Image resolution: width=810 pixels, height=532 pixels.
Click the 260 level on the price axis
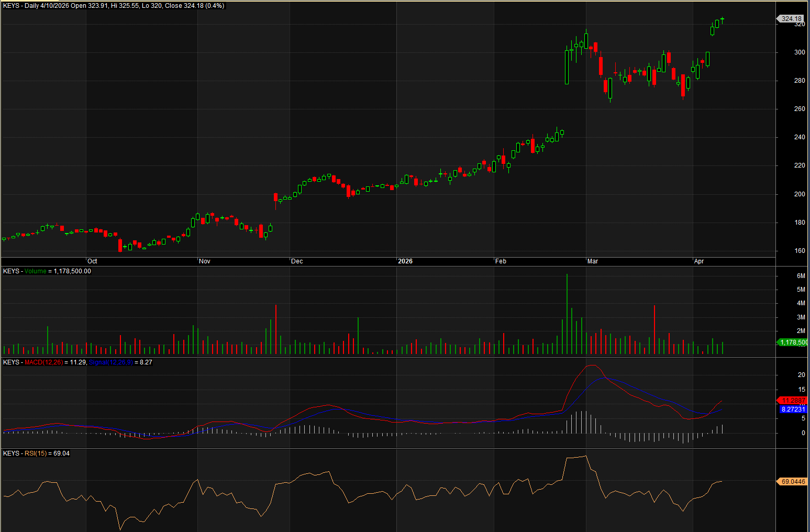pyautogui.click(x=800, y=109)
